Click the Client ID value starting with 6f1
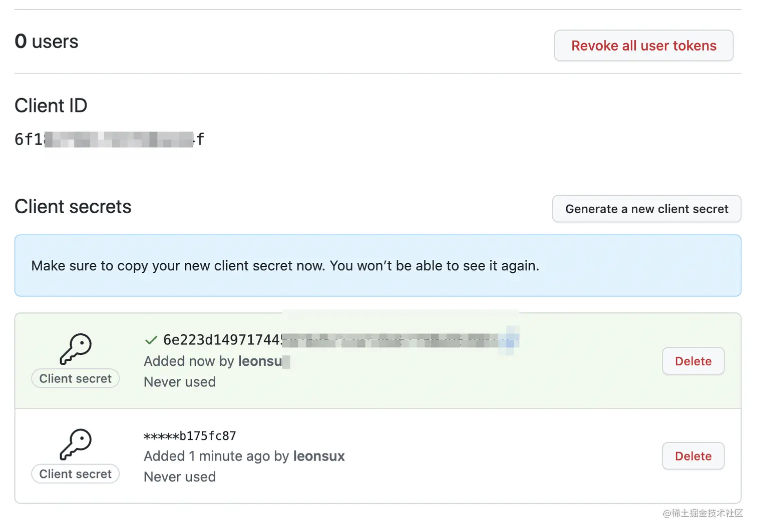The width and height of the screenshot is (757, 532). pos(109,139)
